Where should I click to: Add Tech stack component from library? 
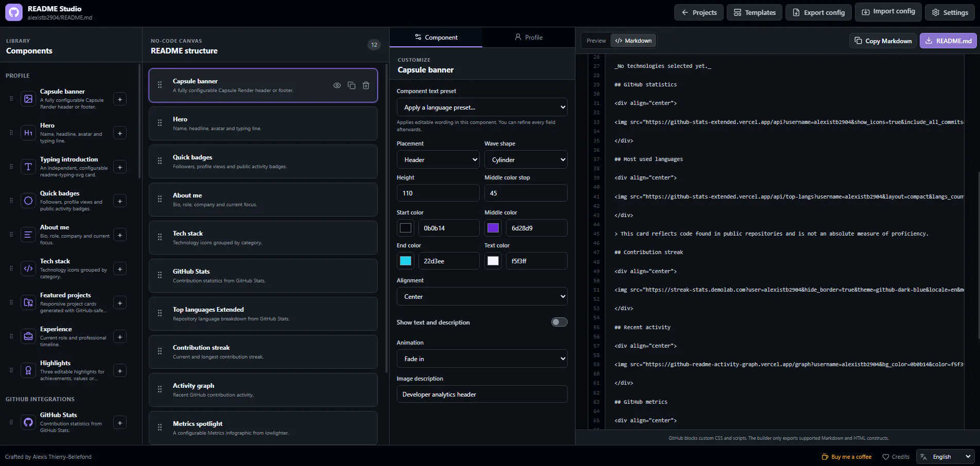(120, 269)
